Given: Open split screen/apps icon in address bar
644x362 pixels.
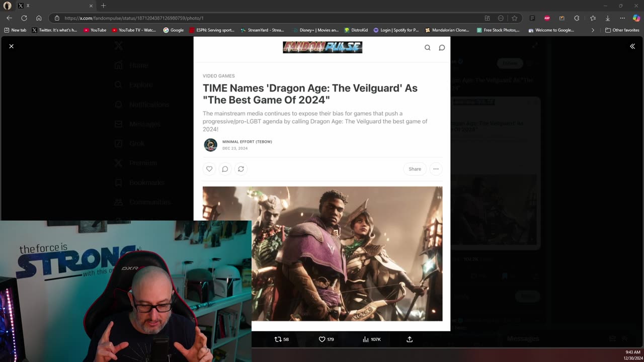Looking at the screenshot, I should click(487, 18).
